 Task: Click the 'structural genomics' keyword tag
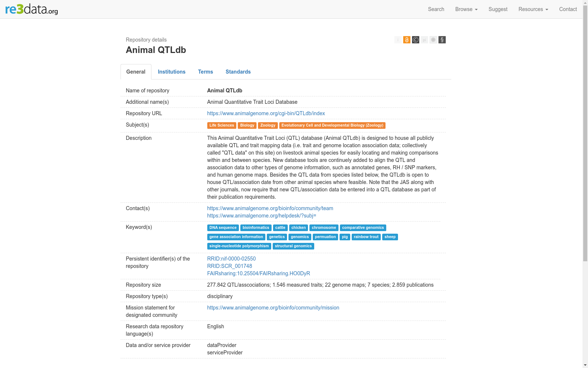pyautogui.click(x=293, y=246)
